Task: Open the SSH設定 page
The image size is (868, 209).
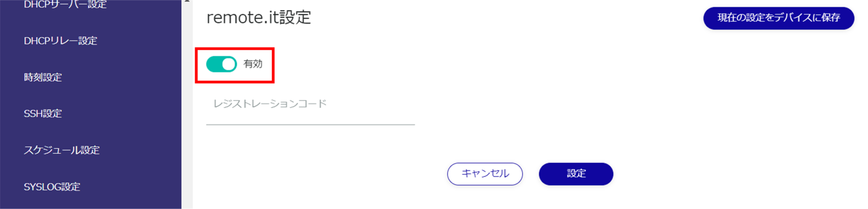Action: pyautogui.click(x=43, y=114)
